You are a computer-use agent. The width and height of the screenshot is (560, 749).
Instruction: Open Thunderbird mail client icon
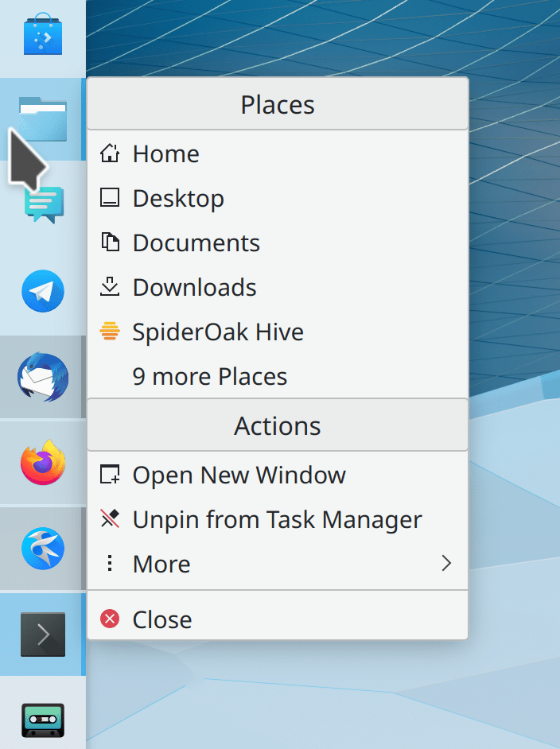tap(42, 377)
